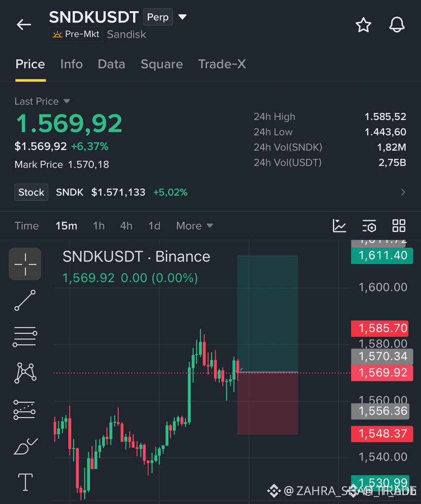
Task: Select the XABCD pattern tool
Action: pyautogui.click(x=25, y=373)
